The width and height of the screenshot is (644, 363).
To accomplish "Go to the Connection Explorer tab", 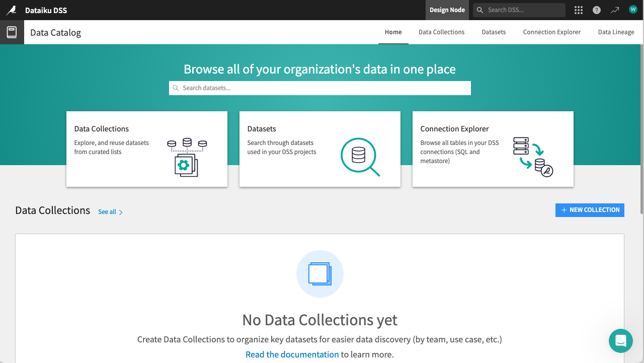I will point(552,32).
